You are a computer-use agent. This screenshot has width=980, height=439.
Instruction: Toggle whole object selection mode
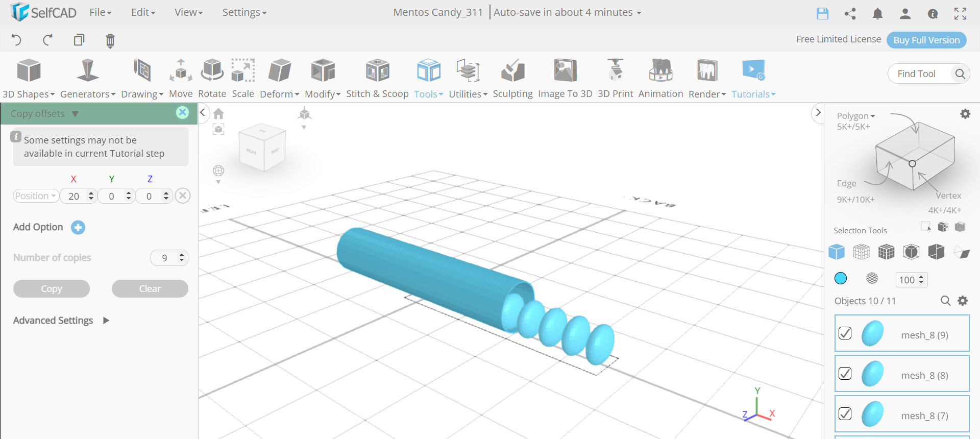[x=837, y=252]
